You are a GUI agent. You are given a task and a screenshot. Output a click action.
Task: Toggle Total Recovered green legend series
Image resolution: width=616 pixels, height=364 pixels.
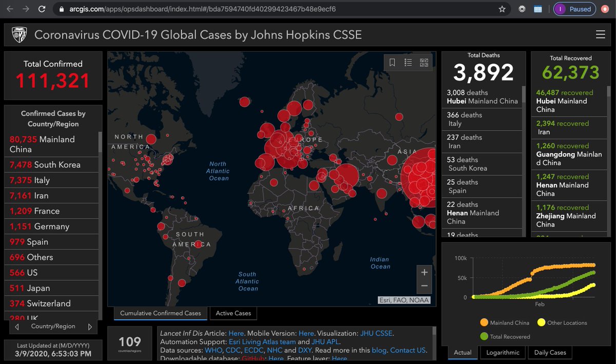(x=505, y=336)
